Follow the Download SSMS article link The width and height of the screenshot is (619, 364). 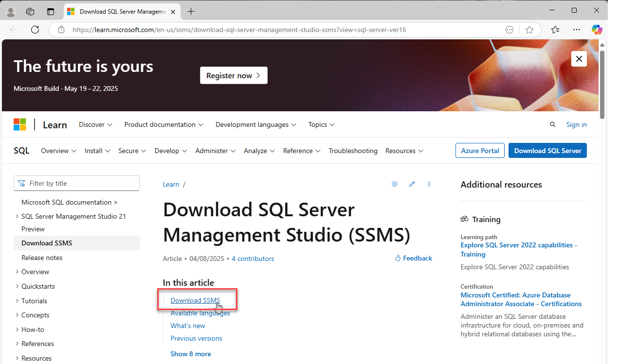(x=195, y=300)
